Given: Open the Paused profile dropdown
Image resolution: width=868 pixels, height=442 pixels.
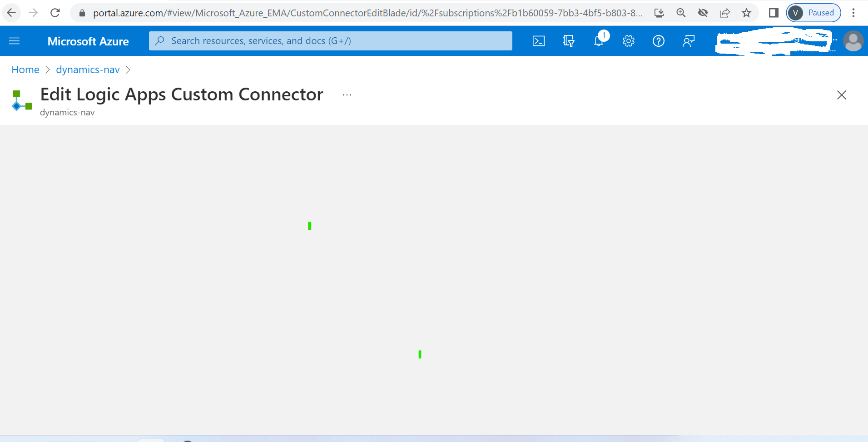Looking at the screenshot, I should (x=813, y=13).
